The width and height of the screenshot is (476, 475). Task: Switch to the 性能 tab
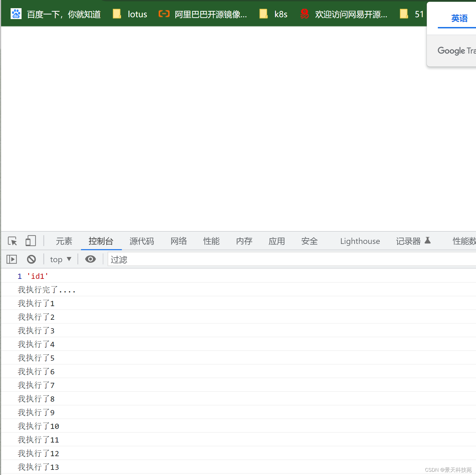[211, 241]
